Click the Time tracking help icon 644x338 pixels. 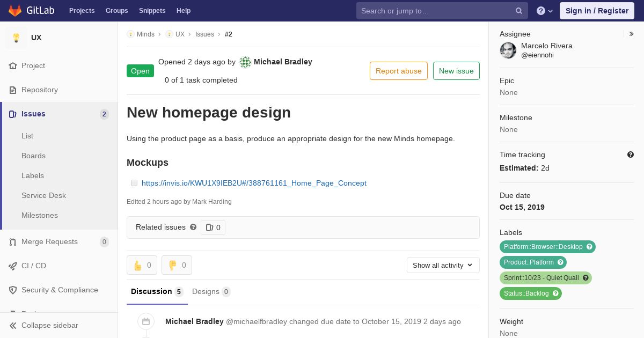click(x=631, y=155)
